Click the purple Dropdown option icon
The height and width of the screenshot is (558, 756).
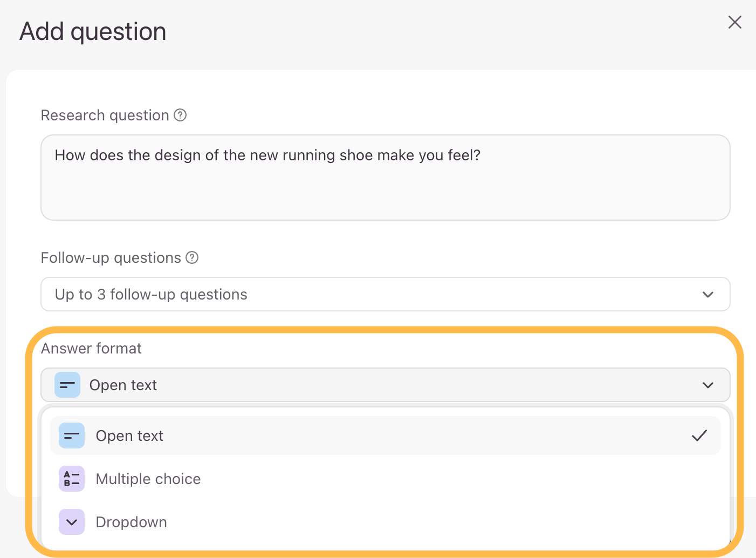(x=72, y=522)
